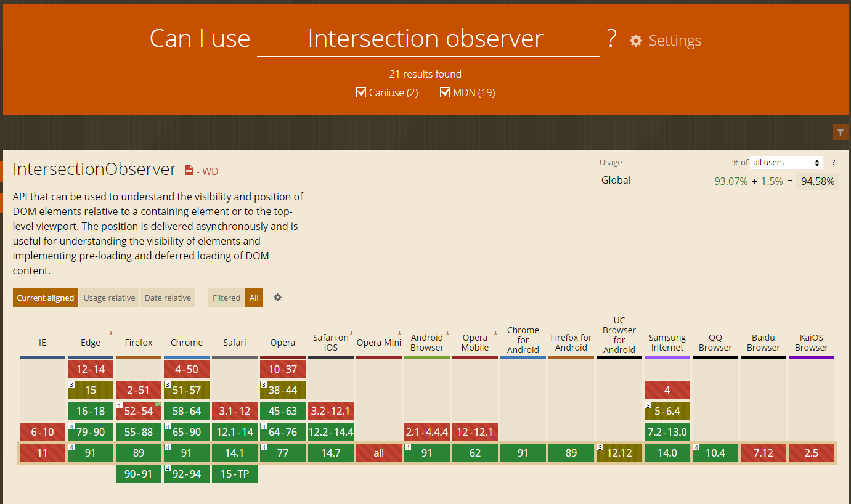
Task: Click the Edge column header
Action: point(91,343)
